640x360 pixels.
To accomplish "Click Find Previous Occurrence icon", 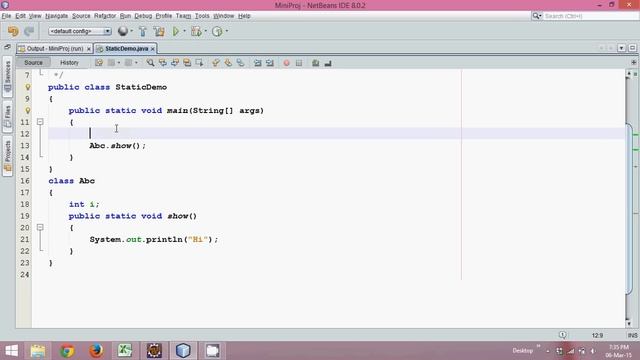I will click(162, 63).
